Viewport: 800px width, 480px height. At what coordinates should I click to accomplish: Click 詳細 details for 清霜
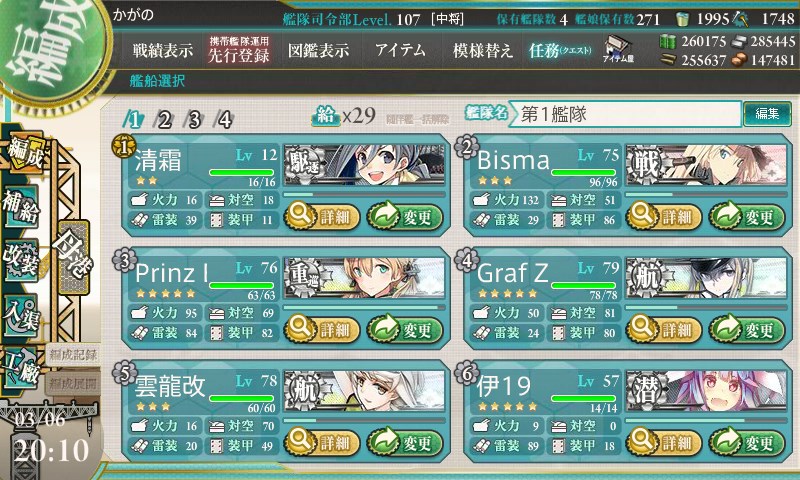[x=322, y=217]
